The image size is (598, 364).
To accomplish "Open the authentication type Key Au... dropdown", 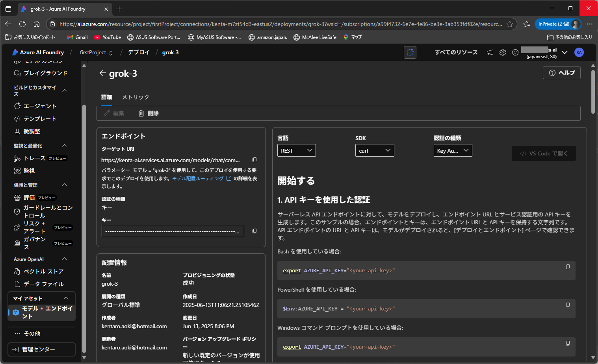I will [453, 150].
